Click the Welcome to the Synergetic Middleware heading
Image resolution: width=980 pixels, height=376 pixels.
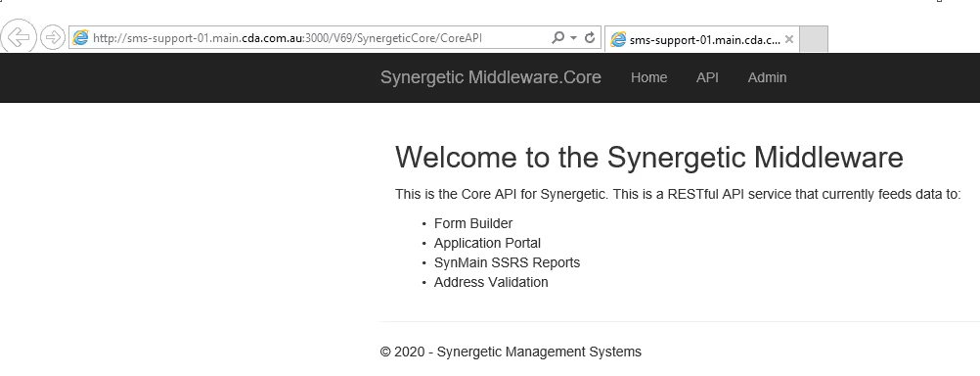pyautogui.click(x=649, y=157)
